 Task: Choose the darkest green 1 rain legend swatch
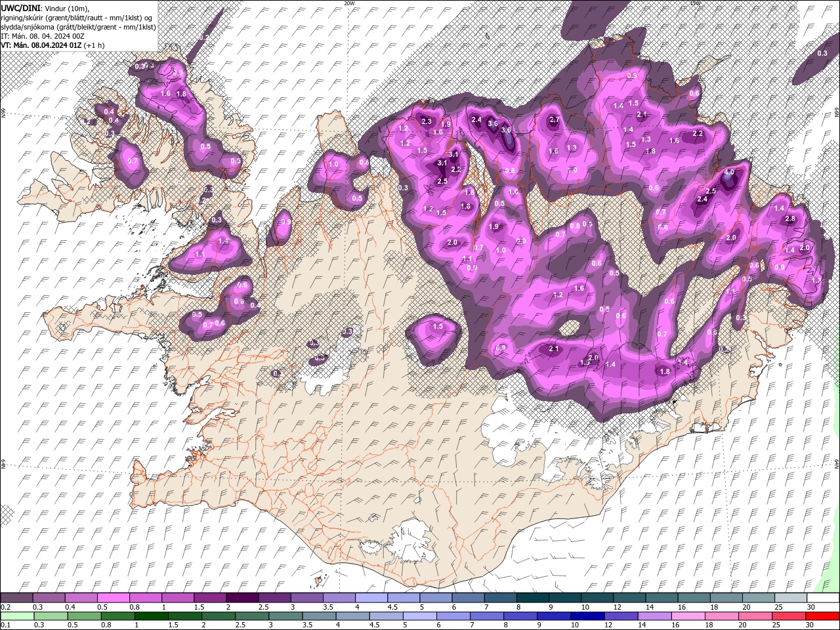pyautogui.click(x=152, y=616)
